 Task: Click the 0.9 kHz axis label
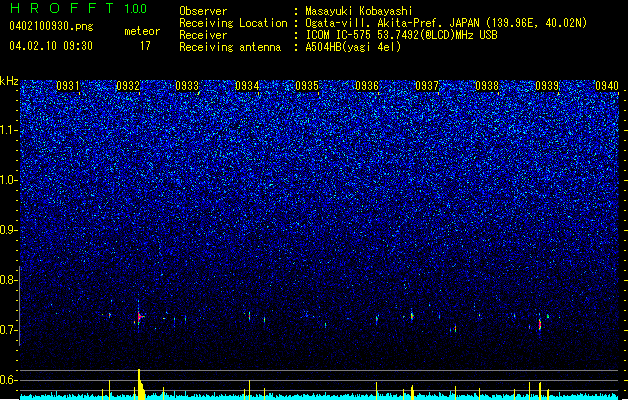(9, 230)
